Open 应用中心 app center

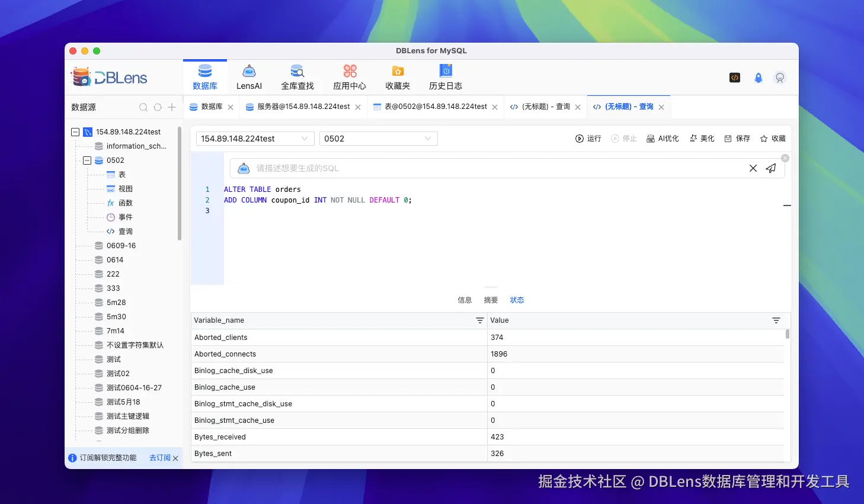click(x=350, y=77)
